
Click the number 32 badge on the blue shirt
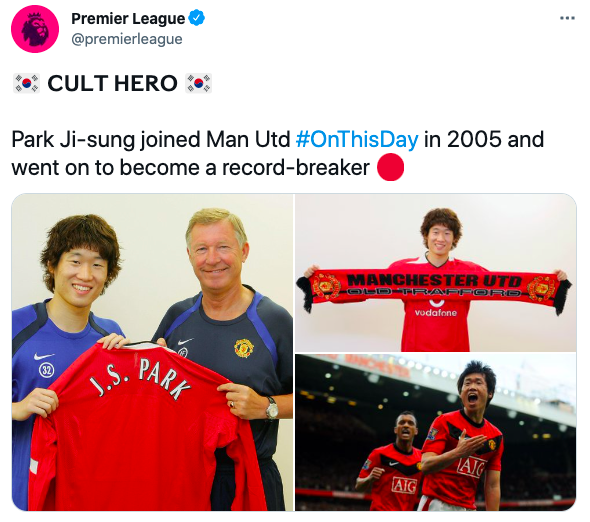tap(46, 370)
